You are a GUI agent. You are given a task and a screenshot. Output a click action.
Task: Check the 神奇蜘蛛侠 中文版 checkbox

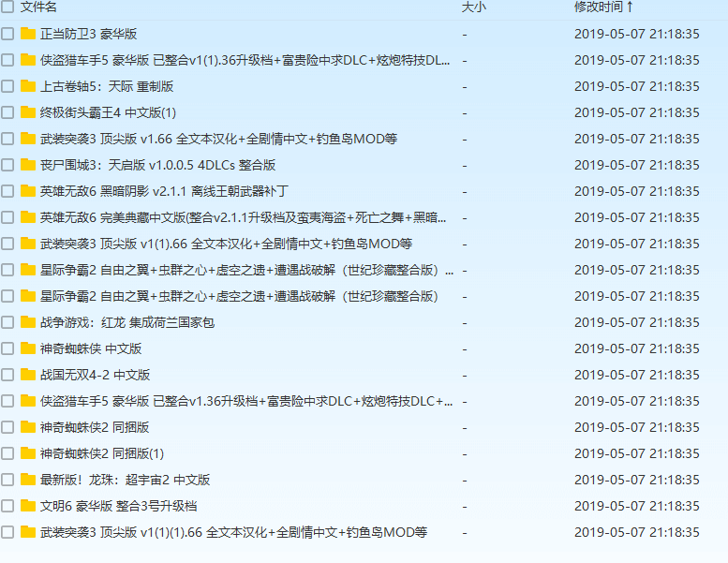point(7,348)
